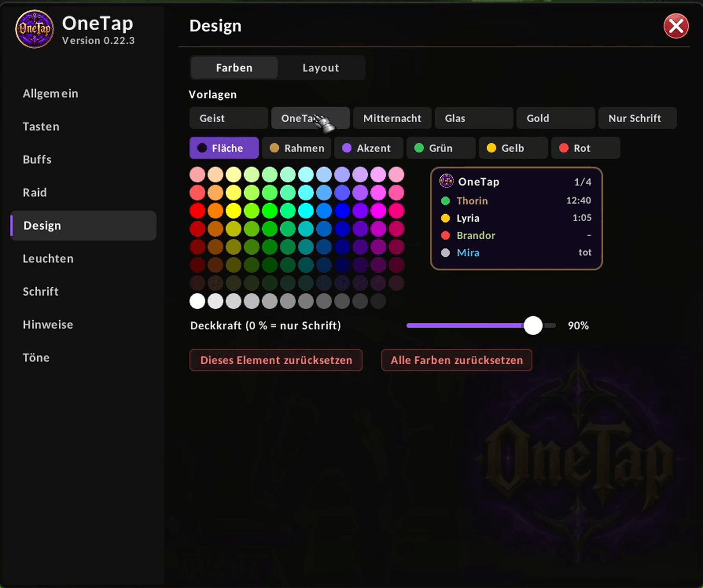Screen dimensions: 703x588
Task: Pick the bright cyan swatch
Action: click(x=306, y=211)
